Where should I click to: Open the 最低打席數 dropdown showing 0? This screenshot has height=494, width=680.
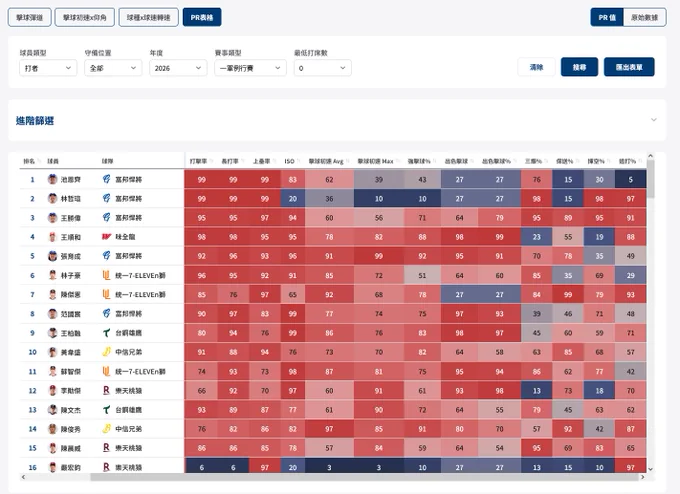pos(322,68)
